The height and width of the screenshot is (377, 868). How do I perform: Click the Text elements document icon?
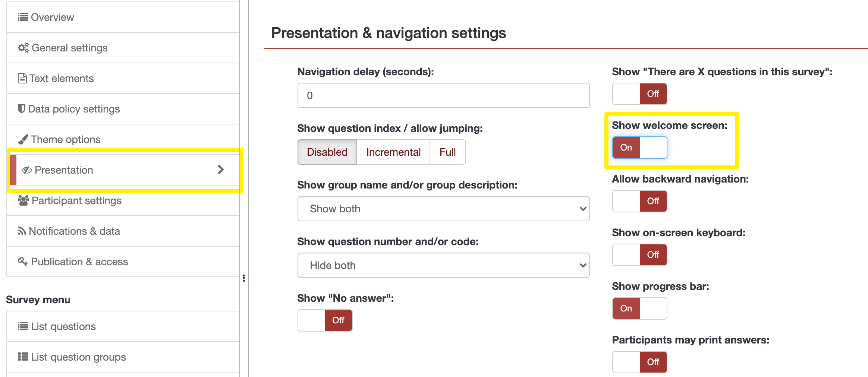(x=22, y=78)
